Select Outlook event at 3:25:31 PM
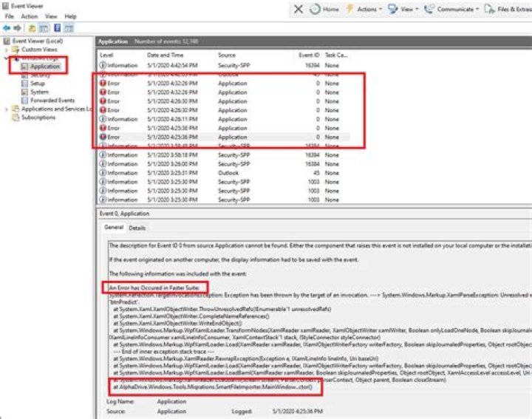This screenshot has height=419, width=532. [x=224, y=173]
